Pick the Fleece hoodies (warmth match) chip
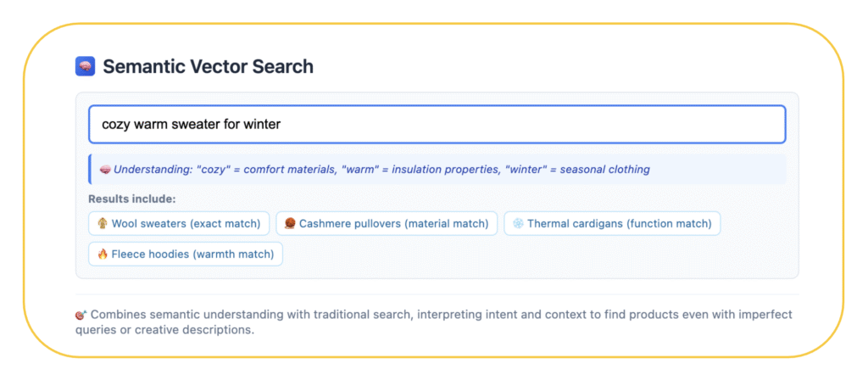Screen dimensions: 868x386 pos(186,255)
